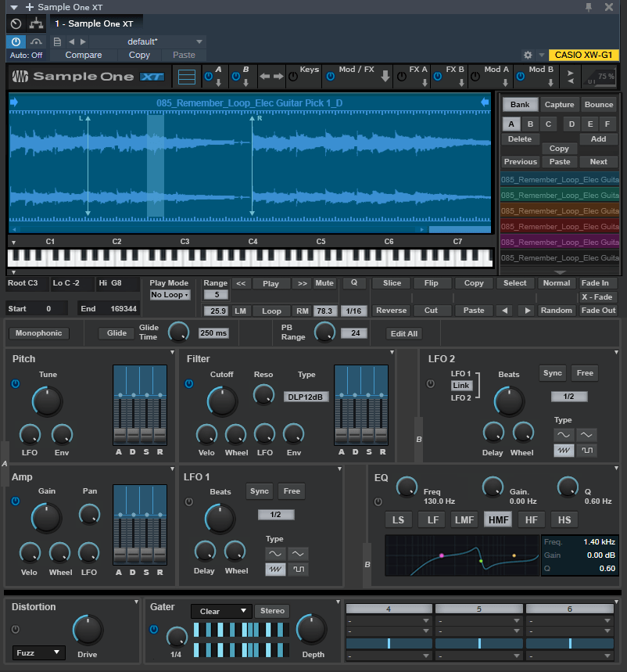This screenshot has height=672, width=627.
Task: Click the Capture button
Action: pyautogui.click(x=558, y=103)
